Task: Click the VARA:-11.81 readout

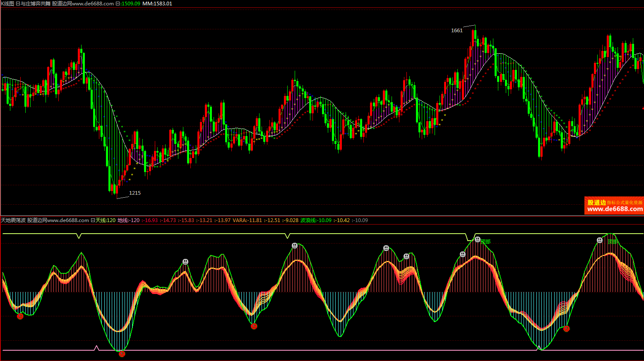Action: [x=247, y=220]
